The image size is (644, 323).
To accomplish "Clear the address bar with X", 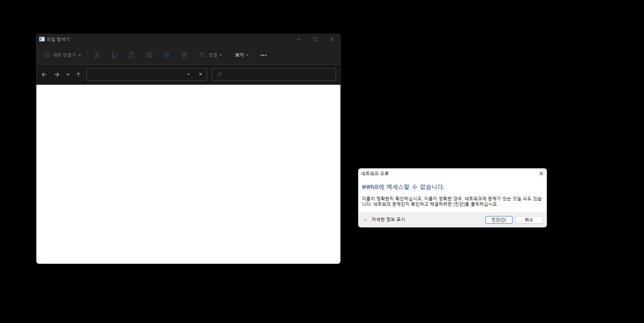I will (201, 74).
